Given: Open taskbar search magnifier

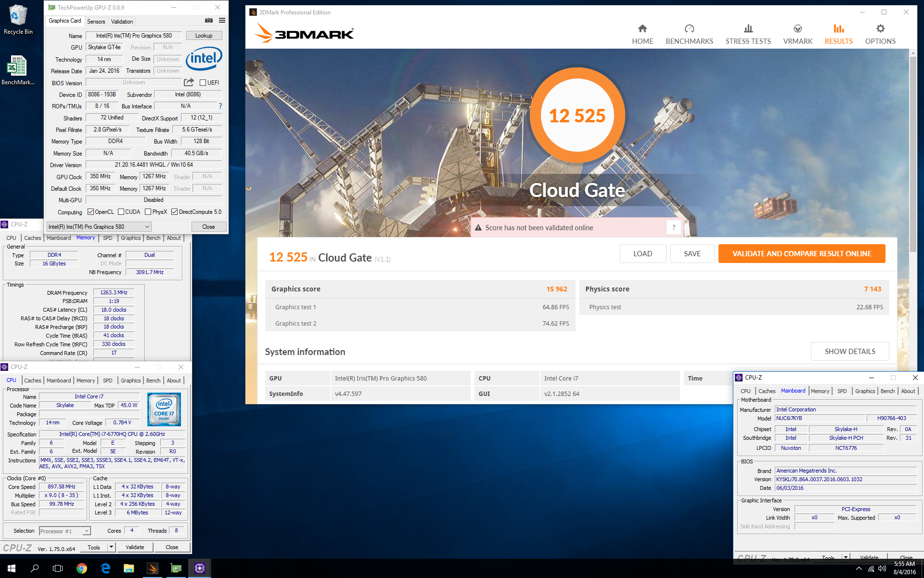Looking at the screenshot, I should tap(35, 568).
